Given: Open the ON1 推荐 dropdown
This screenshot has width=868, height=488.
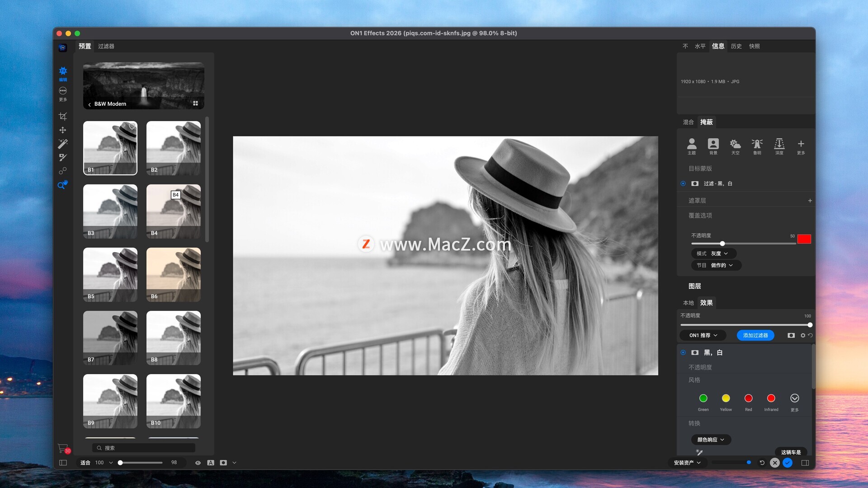Looking at the screenshot, I should (x=703, y=335).
